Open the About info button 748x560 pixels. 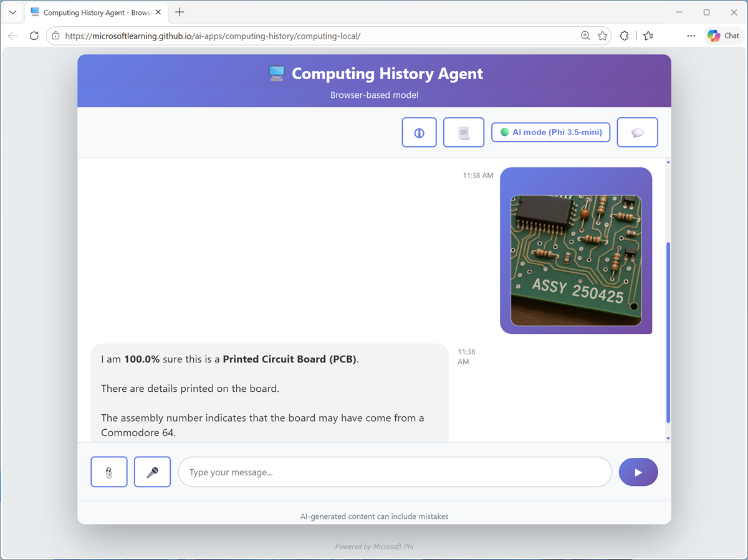419,132
